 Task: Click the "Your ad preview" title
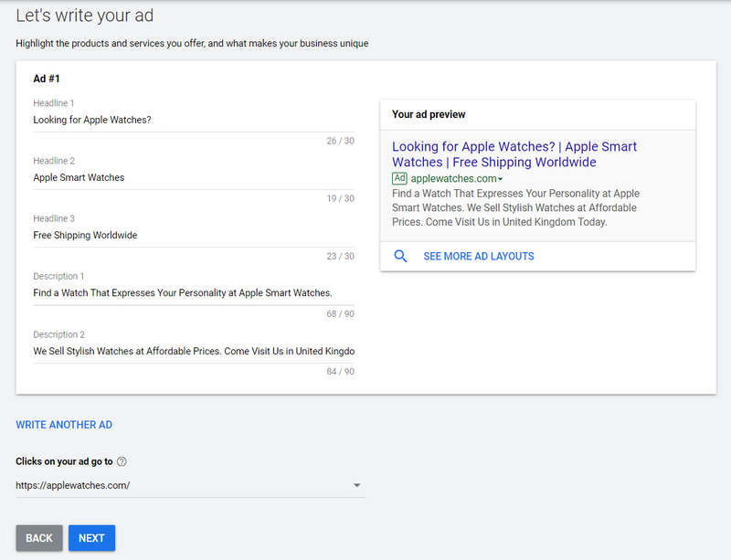tap(429, 114)
